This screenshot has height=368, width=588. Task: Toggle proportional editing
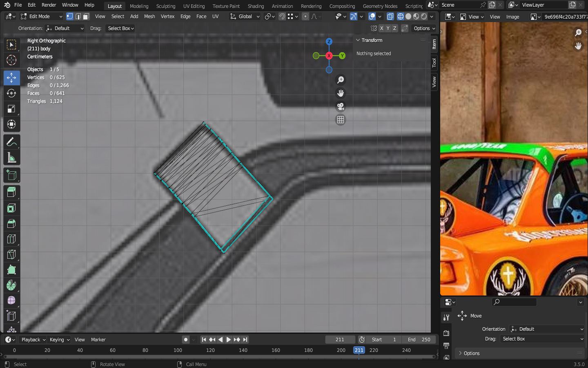pos(305,16)
